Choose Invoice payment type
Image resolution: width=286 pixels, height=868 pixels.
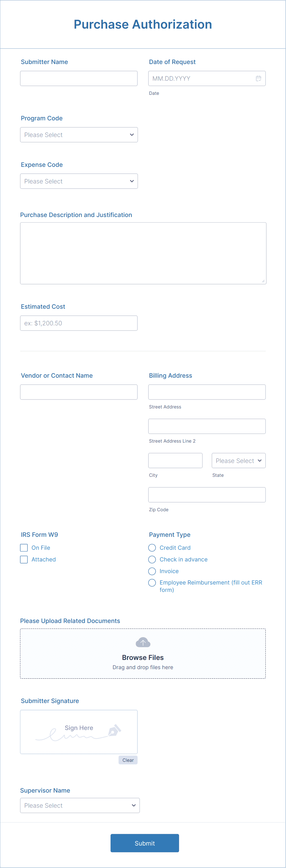coord(152,571)
